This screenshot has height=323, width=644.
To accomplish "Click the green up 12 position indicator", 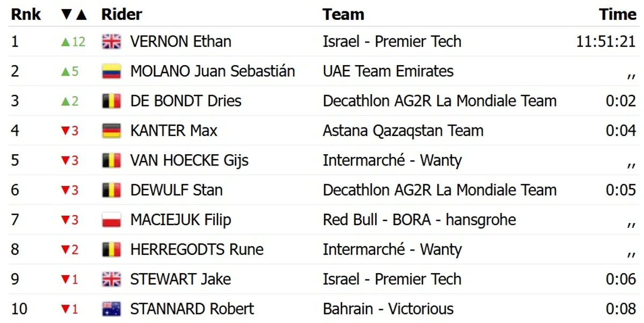I will click(x=72, y=42).
